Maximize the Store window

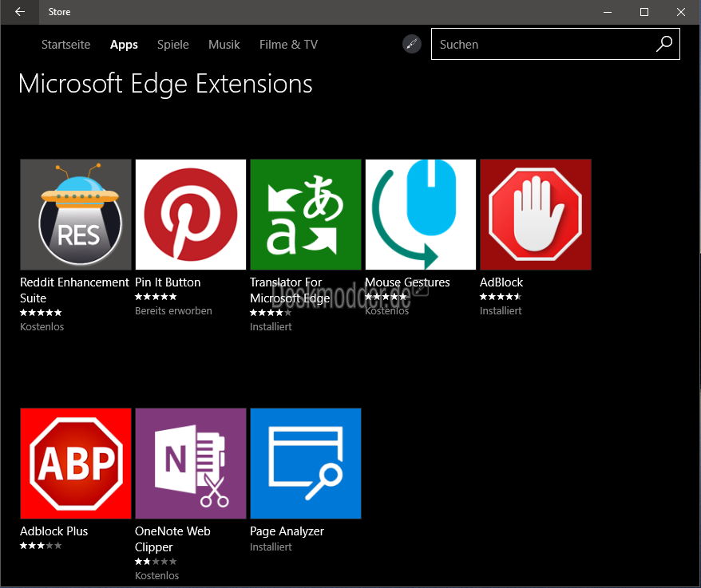pos(644,12)
